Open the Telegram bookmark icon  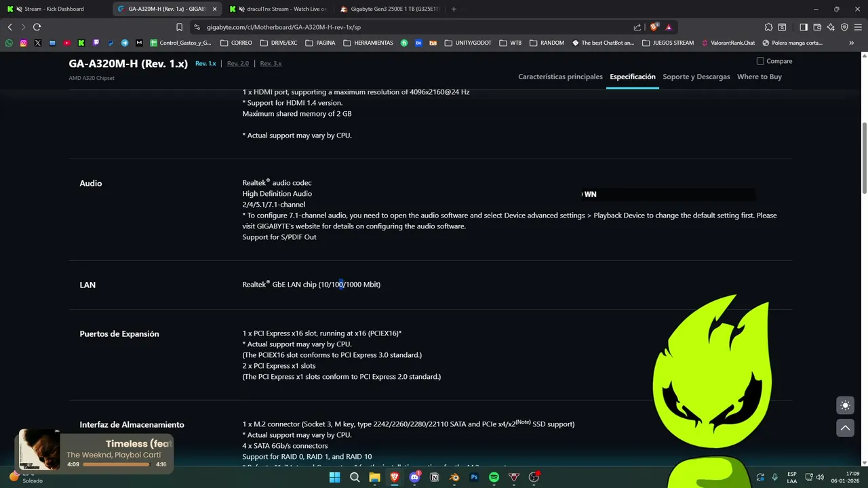click(x=125, y=43)
